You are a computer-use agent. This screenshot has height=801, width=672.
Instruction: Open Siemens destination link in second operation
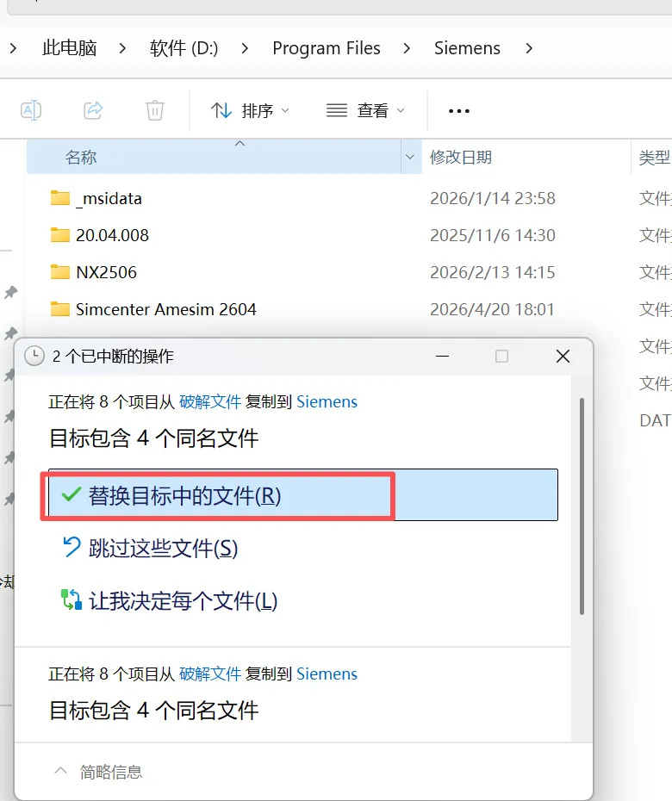327,674
